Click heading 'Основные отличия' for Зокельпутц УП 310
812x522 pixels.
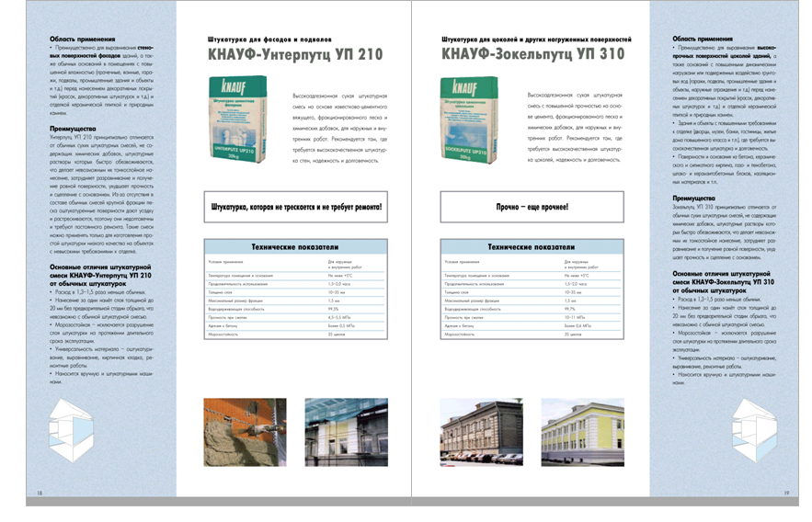724,282
